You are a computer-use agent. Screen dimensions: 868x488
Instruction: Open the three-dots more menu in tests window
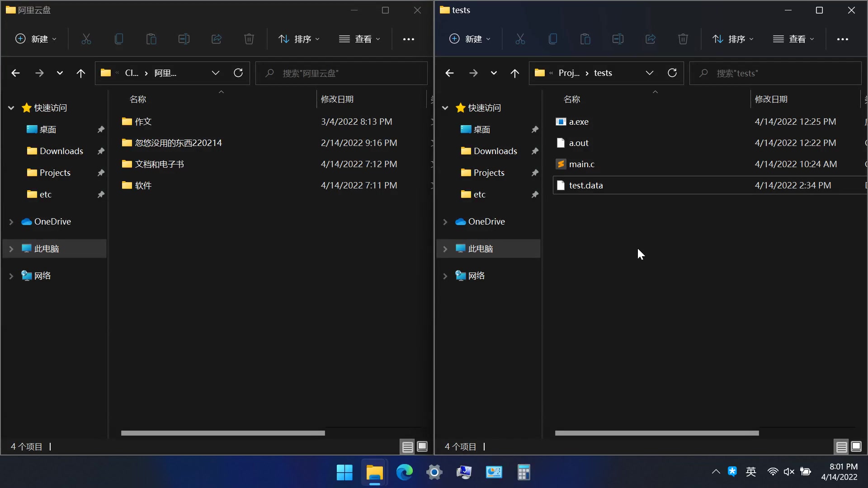point(842,39)
